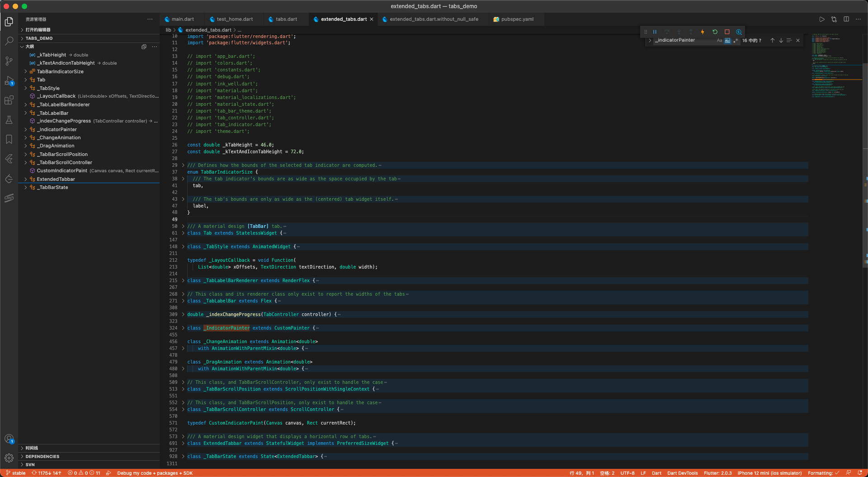Change the Dart language mode
Screen dimensions: 868x477
(x=656, y=473)
